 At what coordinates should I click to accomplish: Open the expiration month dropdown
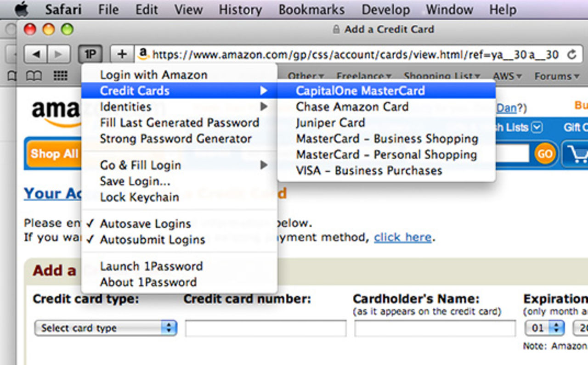coord(544,328)
